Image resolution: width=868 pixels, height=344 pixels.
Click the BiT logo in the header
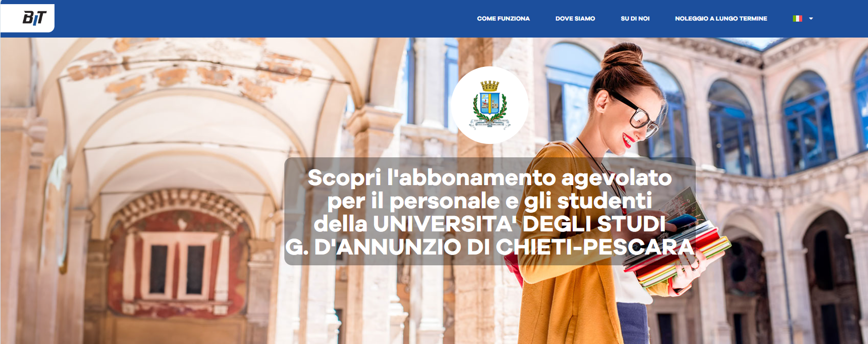tap(34, 18)
